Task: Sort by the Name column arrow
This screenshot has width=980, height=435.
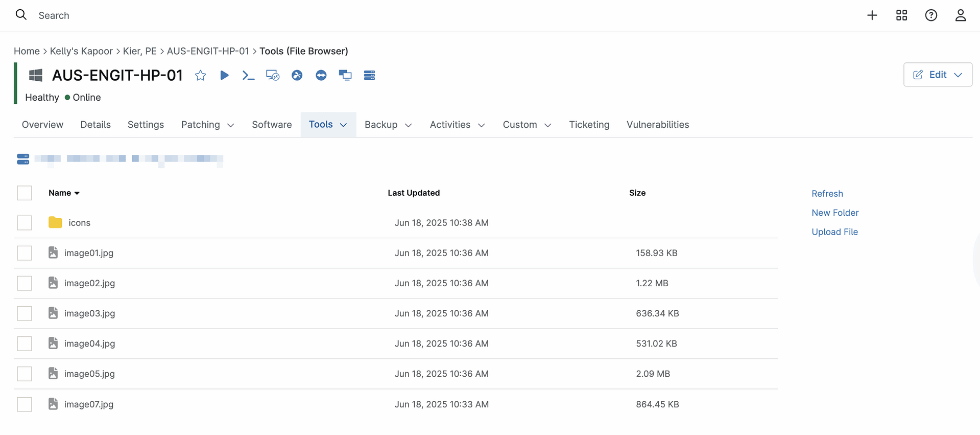Action: point(77,193)
